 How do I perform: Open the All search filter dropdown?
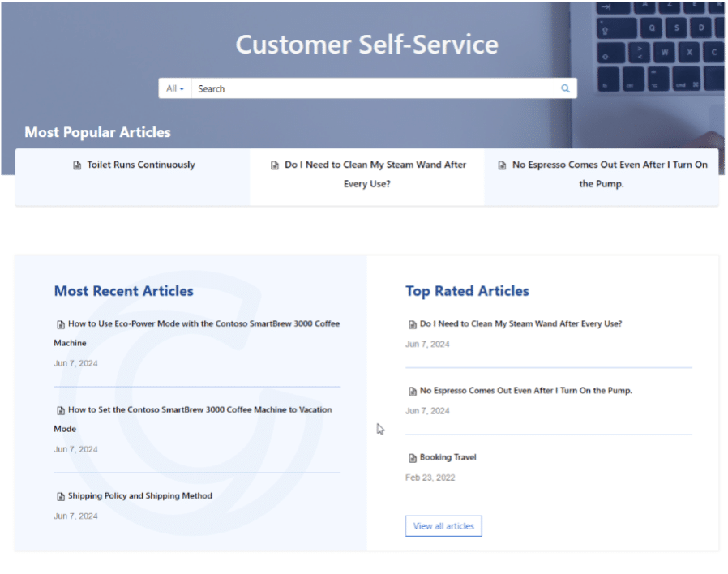point(175,88)
